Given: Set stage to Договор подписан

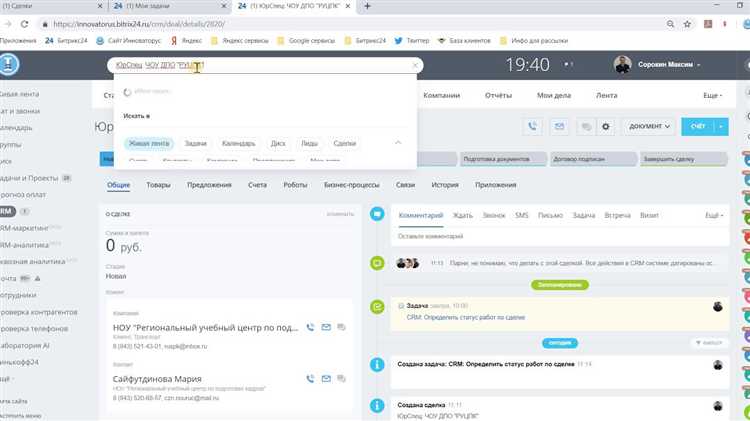Looking at the screenshot, I should 594,159.
